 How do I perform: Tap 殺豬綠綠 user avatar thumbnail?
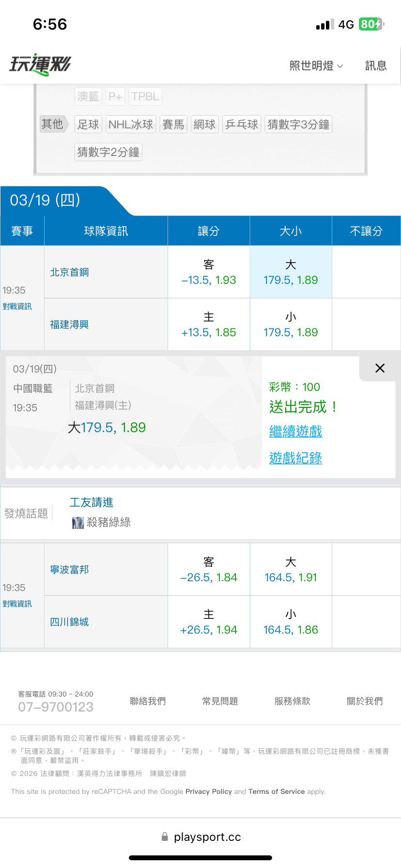pos(77,523)
